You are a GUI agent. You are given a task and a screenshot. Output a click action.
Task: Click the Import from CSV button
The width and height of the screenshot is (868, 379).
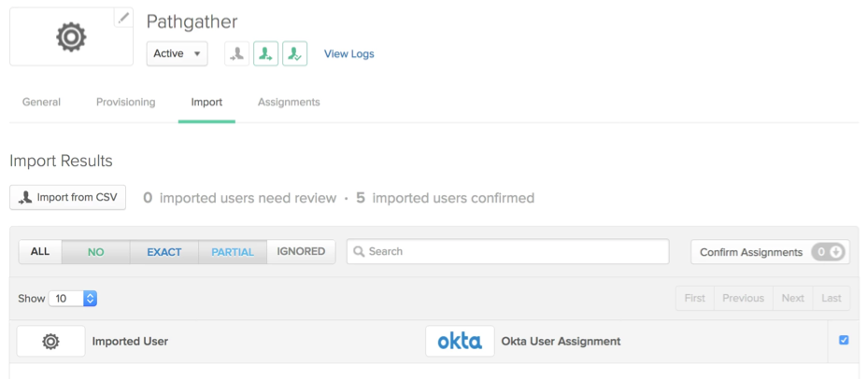pyautogui.click(x=68, y=198)
